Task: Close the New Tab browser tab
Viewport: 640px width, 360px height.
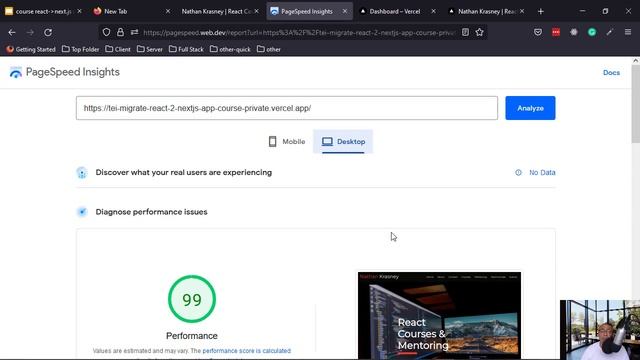Action: [x=168, y=11]
